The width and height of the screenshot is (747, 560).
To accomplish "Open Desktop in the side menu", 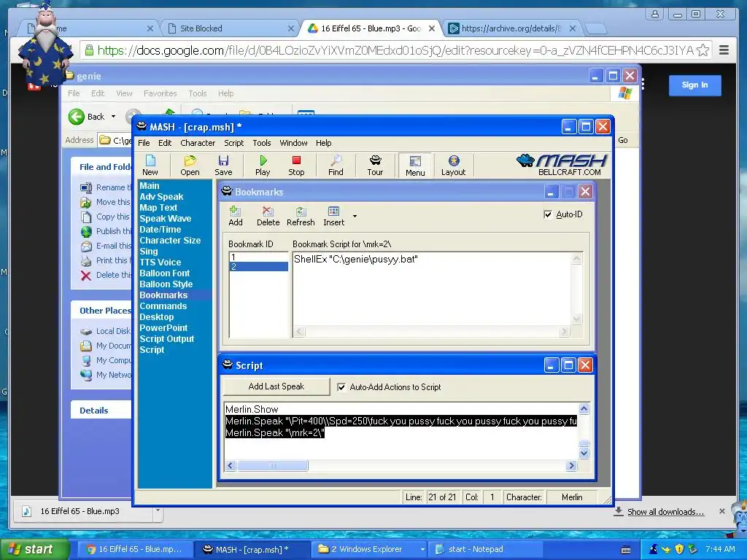I will pos(156,317).
